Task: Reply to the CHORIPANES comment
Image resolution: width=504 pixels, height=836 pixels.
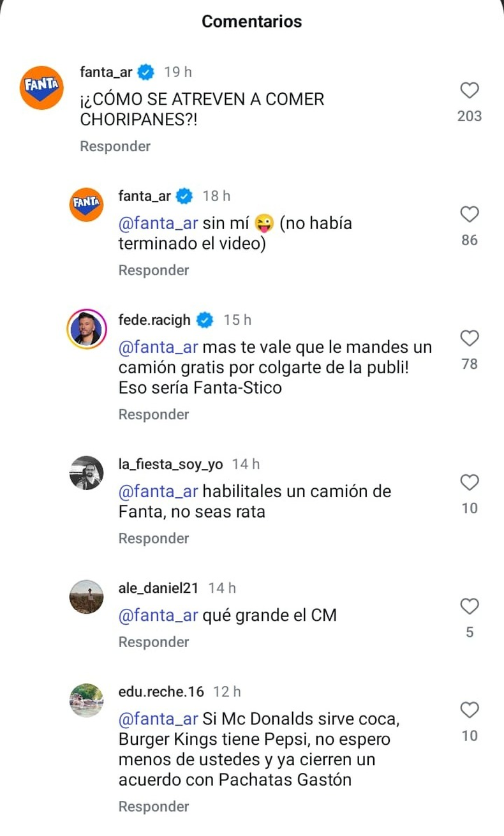Action: pyautogui.click(x=115, y=146)
